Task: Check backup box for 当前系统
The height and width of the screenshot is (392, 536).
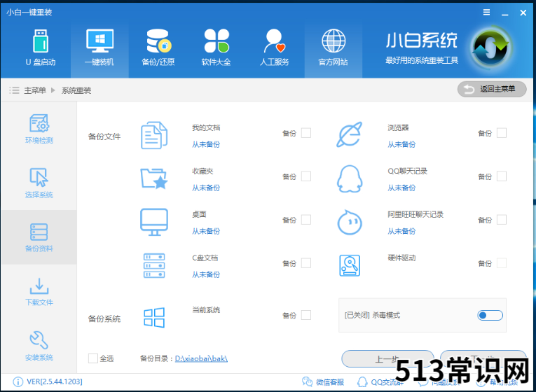Action: [x=306, y=315]
